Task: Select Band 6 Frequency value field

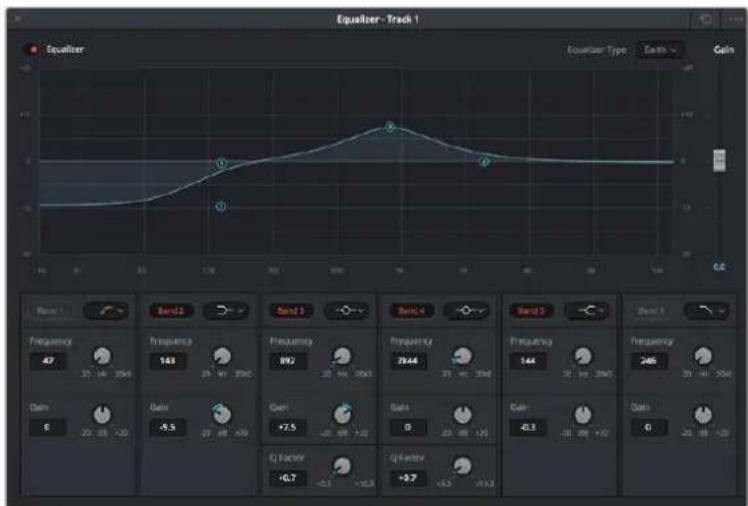Action: pos(649,361)
